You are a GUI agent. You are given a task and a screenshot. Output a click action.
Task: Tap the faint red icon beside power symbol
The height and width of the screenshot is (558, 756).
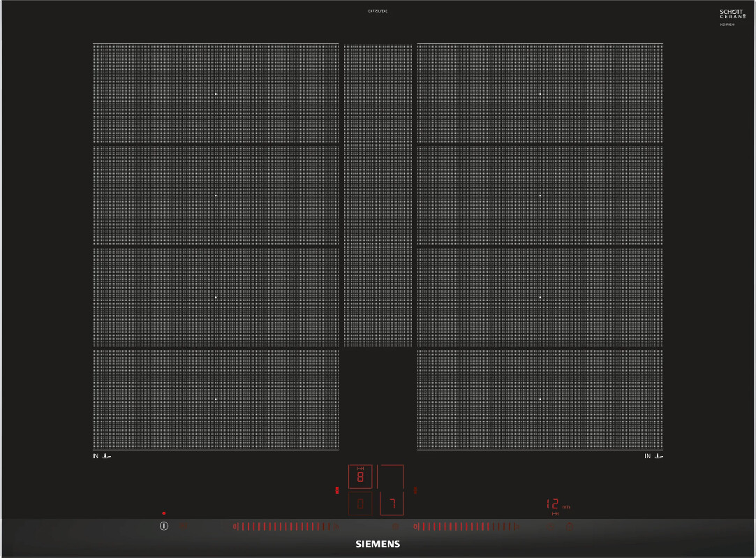tap(184, 527)
